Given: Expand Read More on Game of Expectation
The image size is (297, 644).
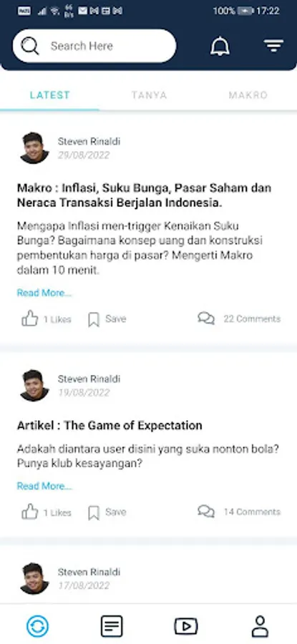Looking at the screenshot, I should [44, 487].
